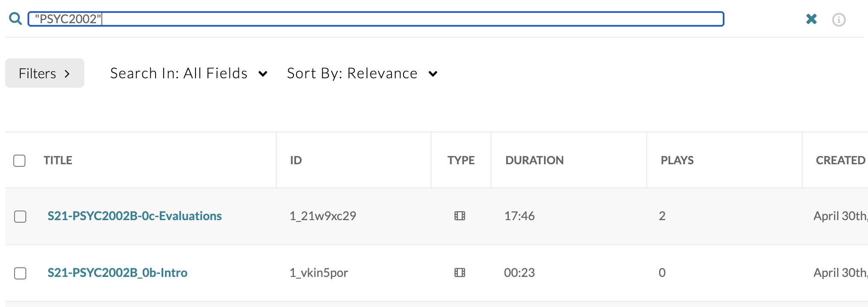The width and height of the screenshot is (868, 307).
Task: Select the S21-PSYC2002B_0b-Intro row checkbox
Action: click(20, 273)
